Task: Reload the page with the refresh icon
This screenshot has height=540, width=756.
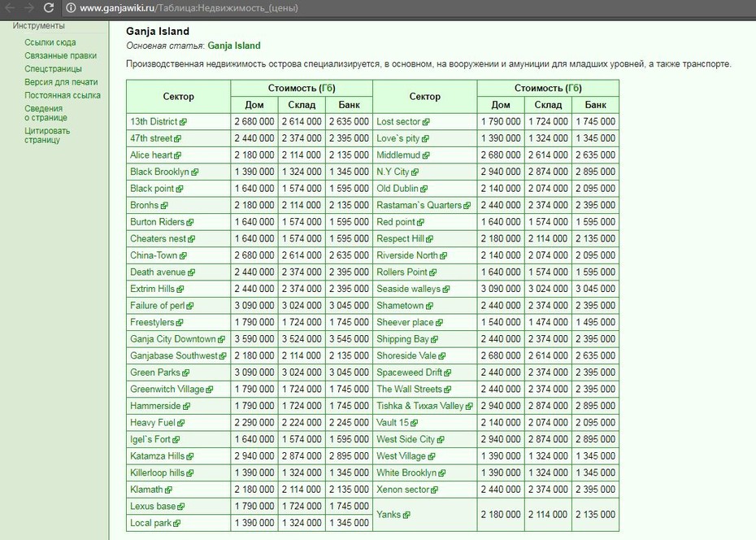Action: click(48, 7)
